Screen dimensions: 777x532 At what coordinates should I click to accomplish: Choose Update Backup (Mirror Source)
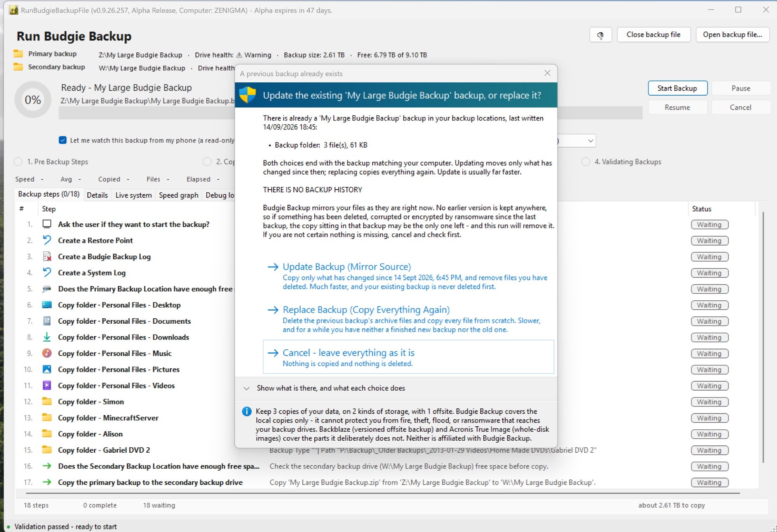tap(409, 276)
